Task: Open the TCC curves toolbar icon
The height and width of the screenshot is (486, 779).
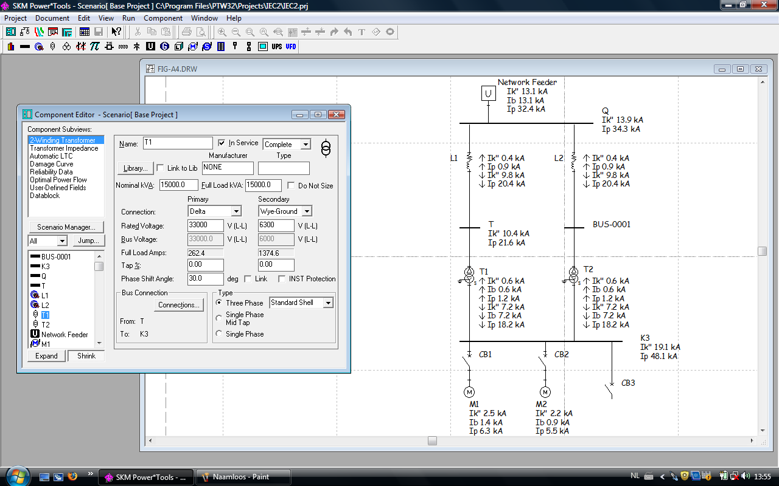Action: [39, 32]
